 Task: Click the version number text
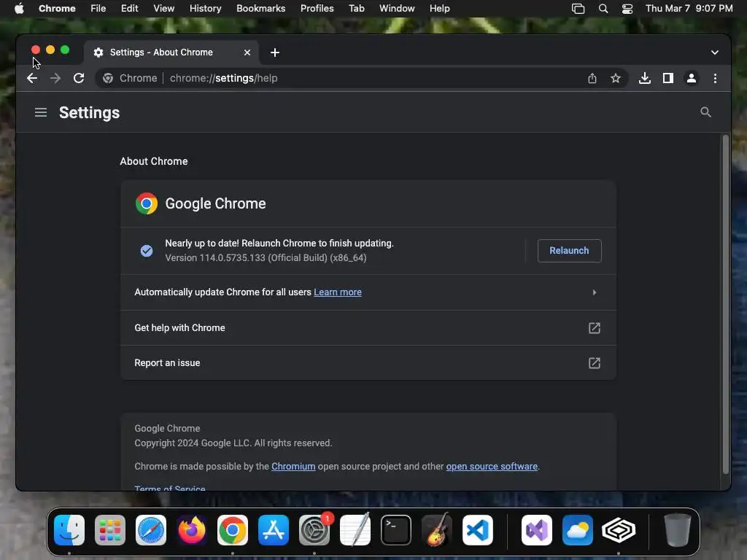(266, 257)
